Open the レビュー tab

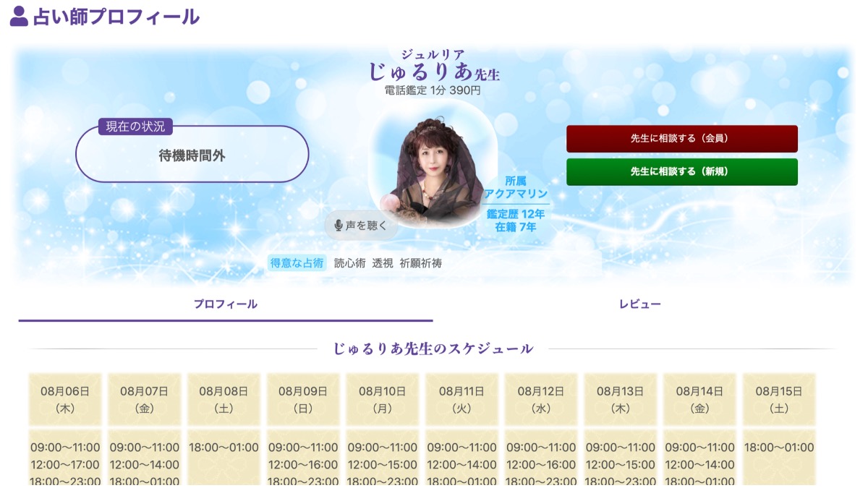[640, 304]
